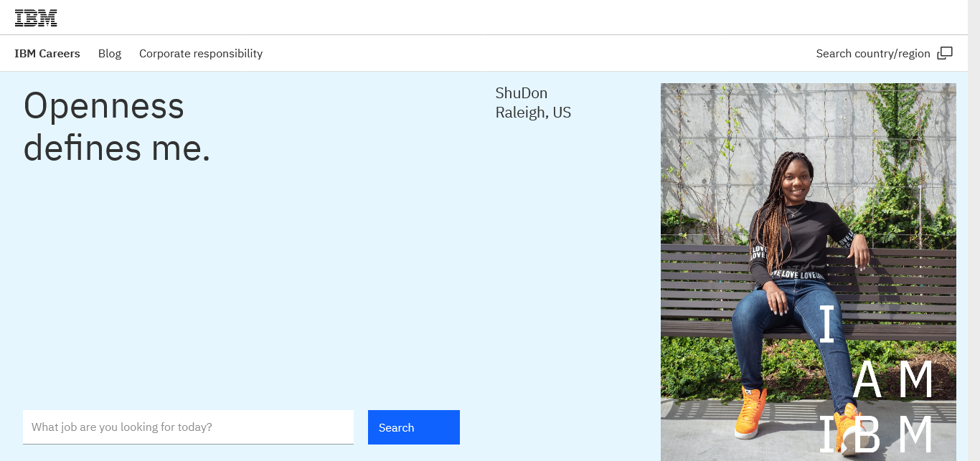Click the 'Openness defines me.' headline
Screen dimensions: 980x461
(117, 127)
